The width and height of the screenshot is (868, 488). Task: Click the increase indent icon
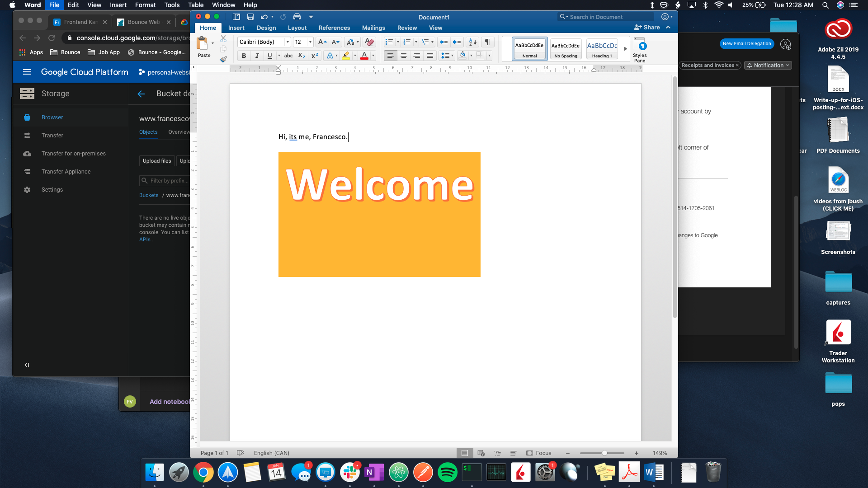[457, 42]
